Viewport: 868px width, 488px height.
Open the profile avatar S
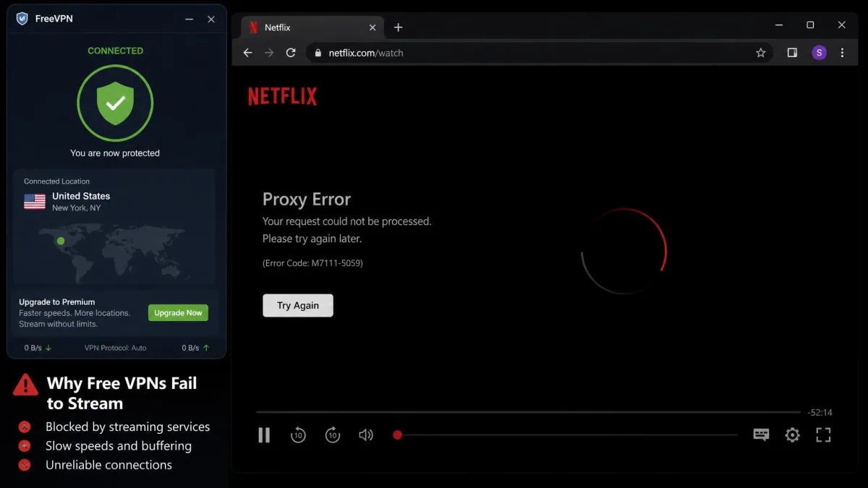coord(819,53)
